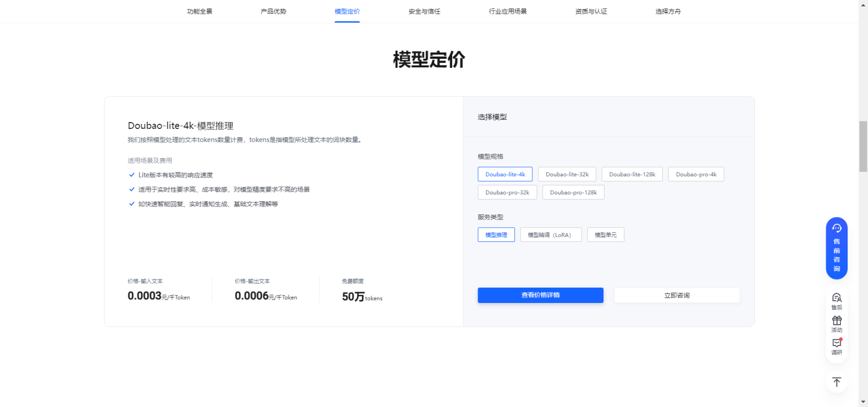Screen dimensions: 868x407
Task: Go to the 功能全景 tab
Action: [x=199, y=11]
